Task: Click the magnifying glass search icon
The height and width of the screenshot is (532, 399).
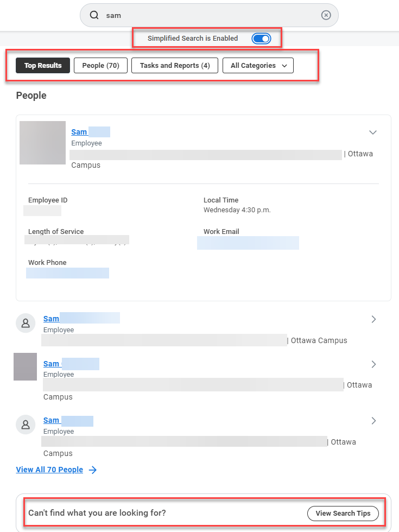Action: coord(94,16)
